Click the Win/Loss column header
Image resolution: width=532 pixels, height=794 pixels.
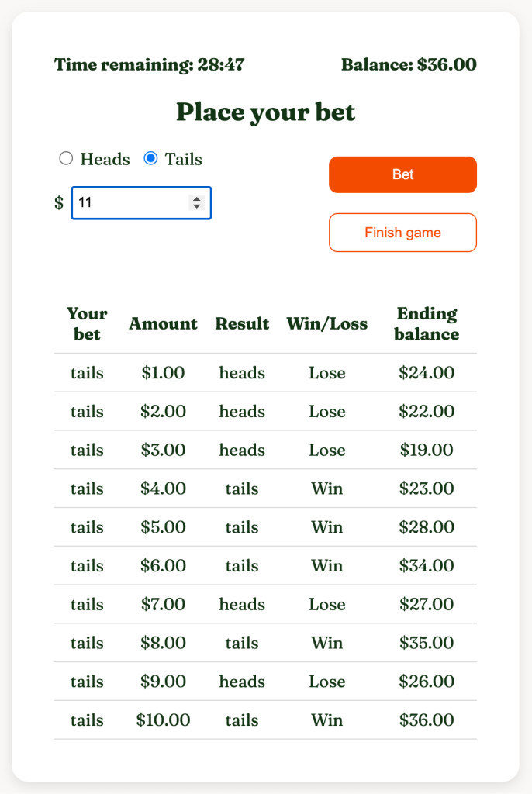point(326,324)
